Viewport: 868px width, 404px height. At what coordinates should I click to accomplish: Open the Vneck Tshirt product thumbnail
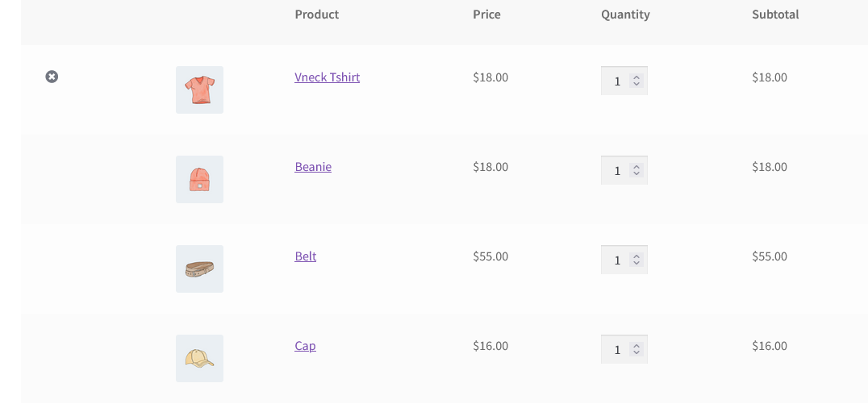pos(199,90)
